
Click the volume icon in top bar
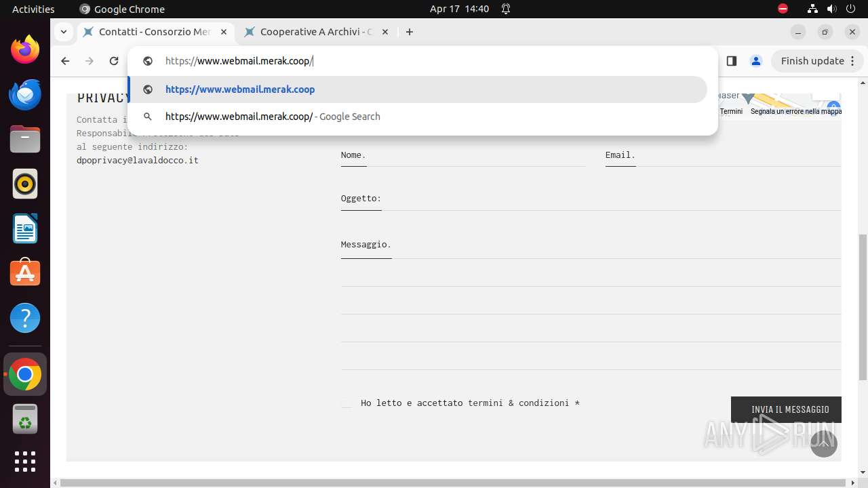(x=832, y=9)
